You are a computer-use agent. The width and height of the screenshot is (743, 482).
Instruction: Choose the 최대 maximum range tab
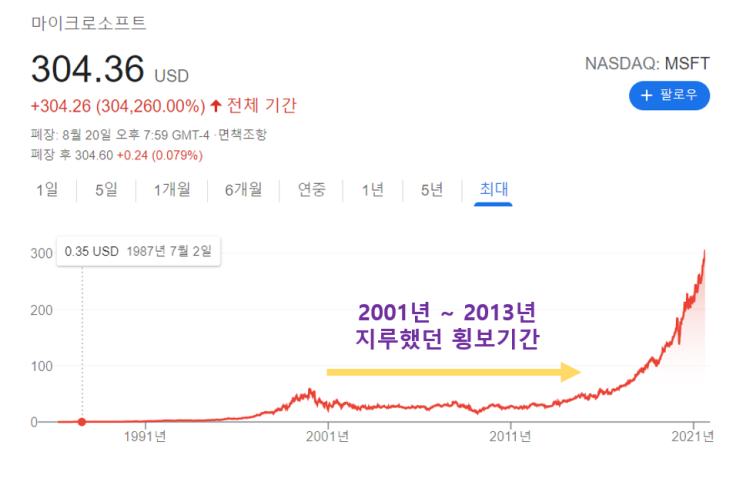(493, 190)
